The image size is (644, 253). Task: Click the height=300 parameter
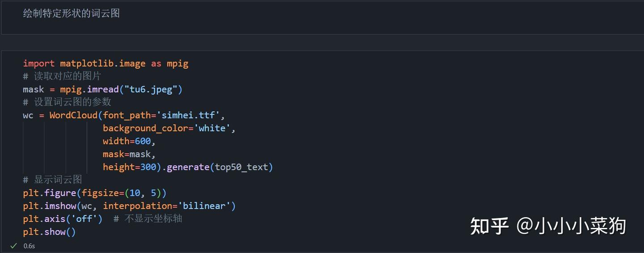tap(129, 167)
